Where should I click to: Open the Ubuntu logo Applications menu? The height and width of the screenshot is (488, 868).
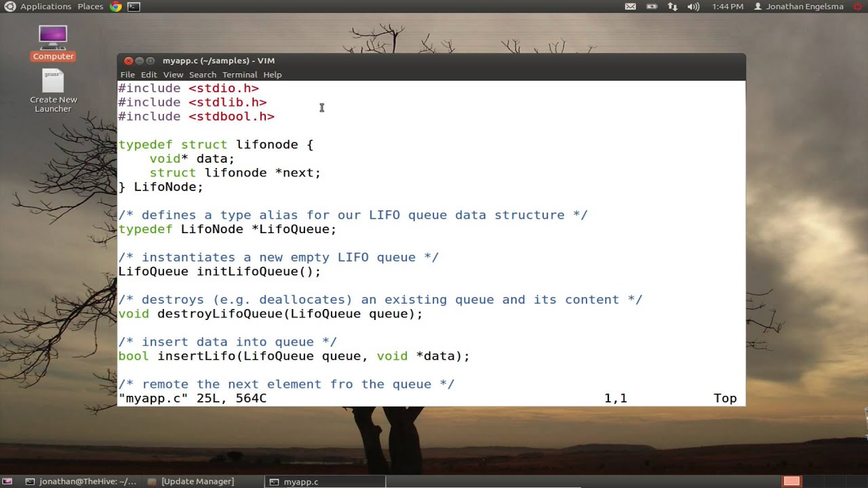9,7
